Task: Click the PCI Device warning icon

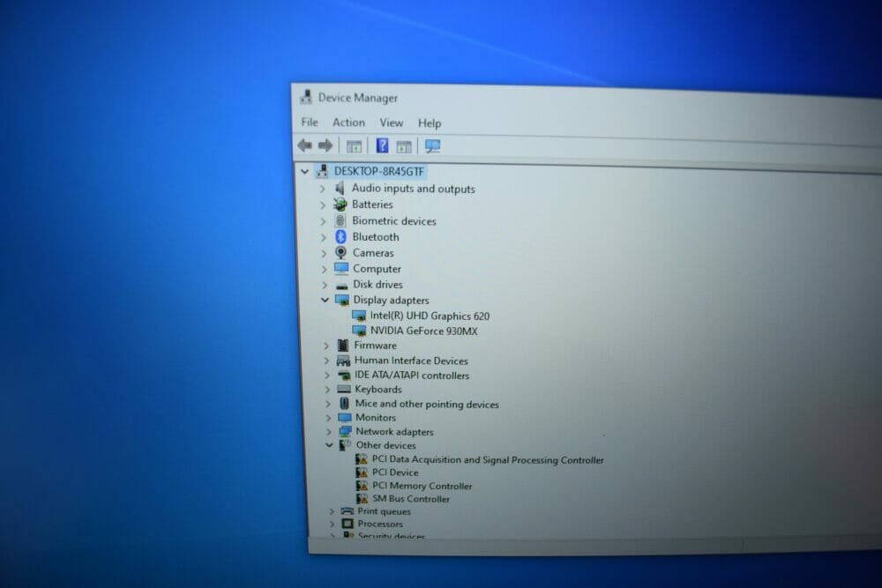Action: pyautogui.click(x=362, y=473)
